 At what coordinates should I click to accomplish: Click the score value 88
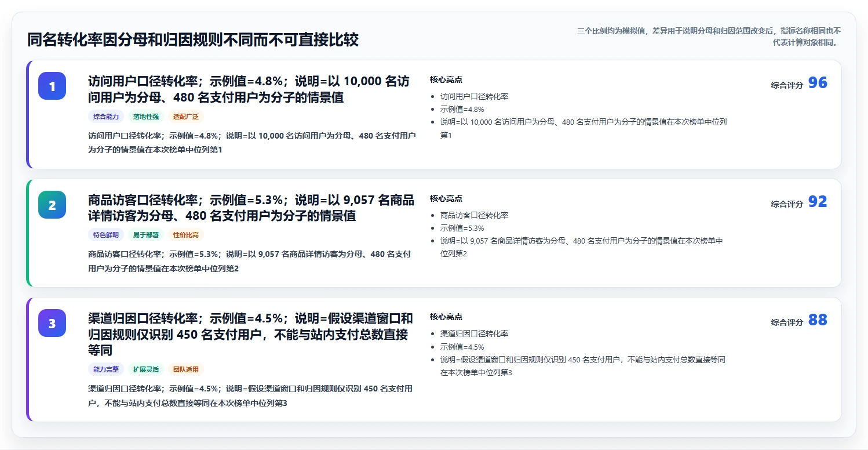pyautogui.click(x=818, y=320)
